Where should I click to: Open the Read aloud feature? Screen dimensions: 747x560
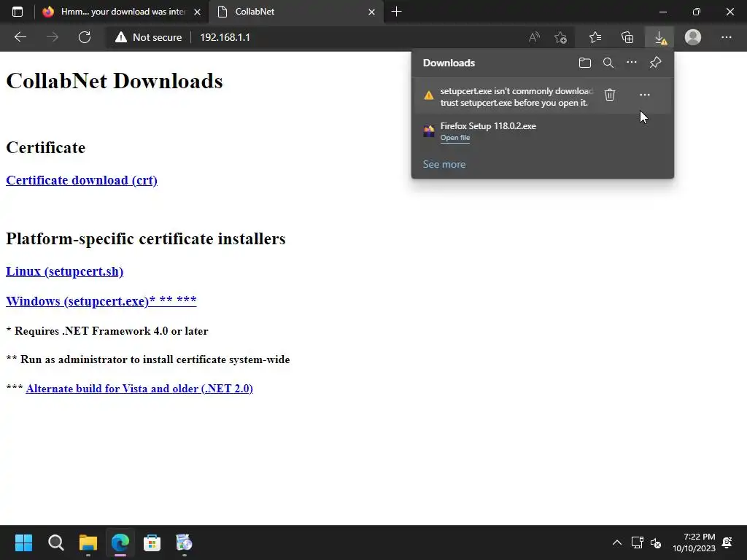pyautogui.click(x=534, y=37)
